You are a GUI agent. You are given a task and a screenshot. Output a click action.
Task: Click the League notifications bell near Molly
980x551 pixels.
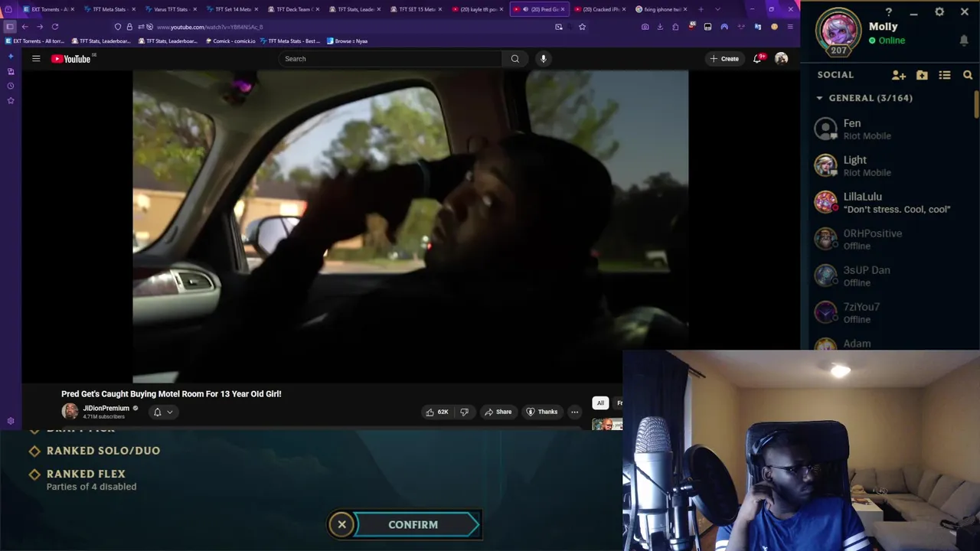(x=964, y=40)
